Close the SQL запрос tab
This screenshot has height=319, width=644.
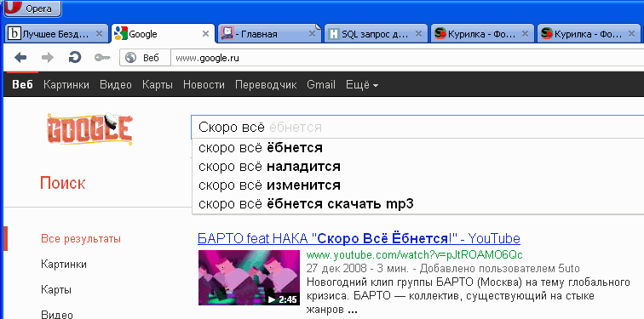(x=418, y=34)
